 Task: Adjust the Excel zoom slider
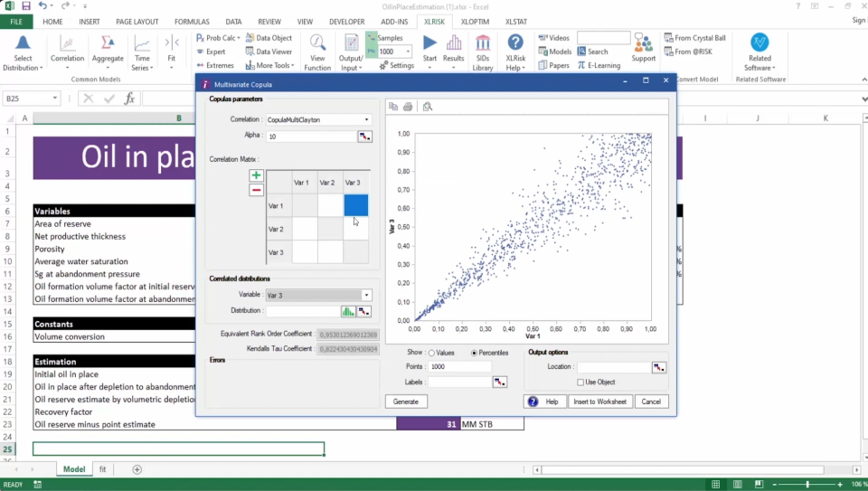pos(807,485)
